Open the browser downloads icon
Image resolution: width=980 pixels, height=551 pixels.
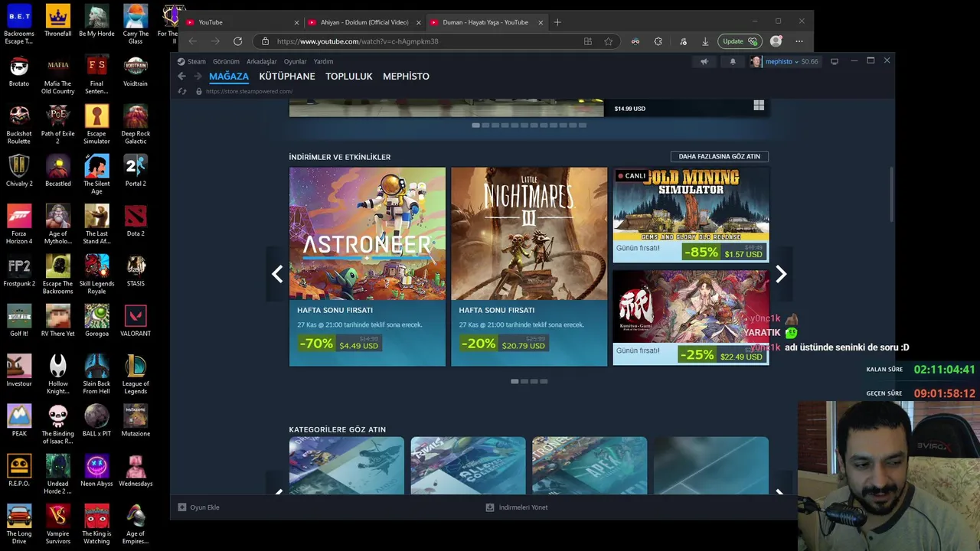tap(705, 41)
